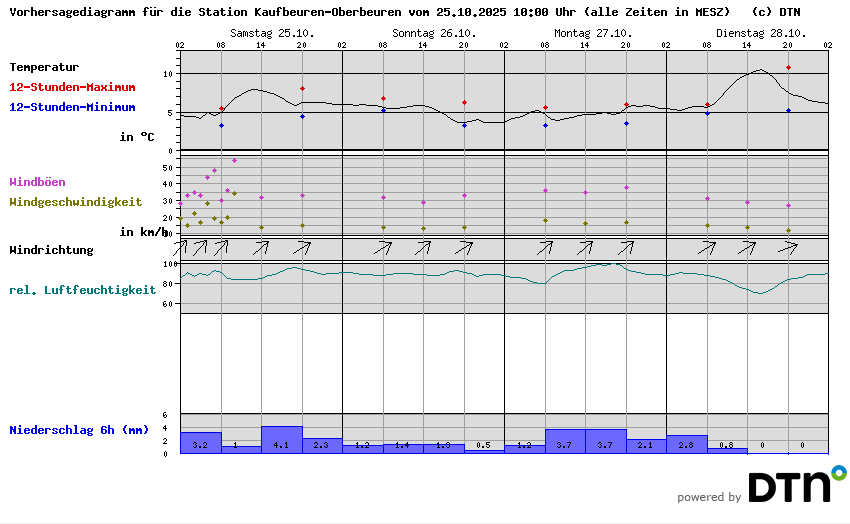Click the DTN logo in bottom right
The image size is (850, 524).
(790, 486)
